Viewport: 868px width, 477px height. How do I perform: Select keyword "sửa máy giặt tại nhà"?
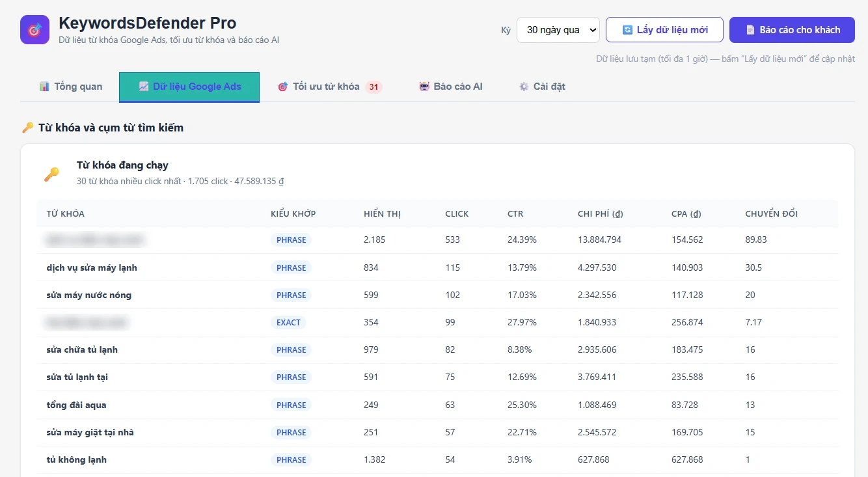[x=90, y=432]
